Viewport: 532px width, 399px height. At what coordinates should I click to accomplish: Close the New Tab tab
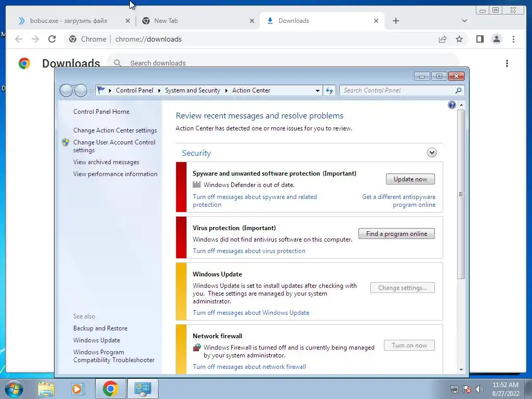252,21
